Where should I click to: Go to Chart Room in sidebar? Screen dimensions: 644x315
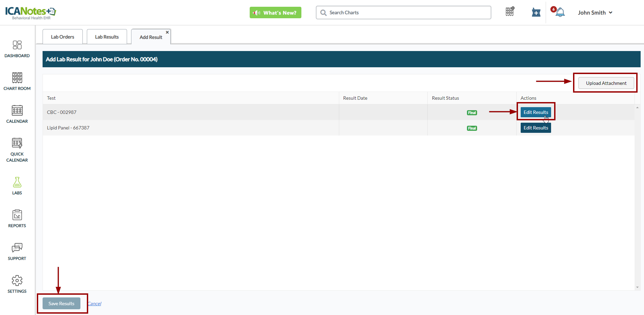tap(17, 81)
